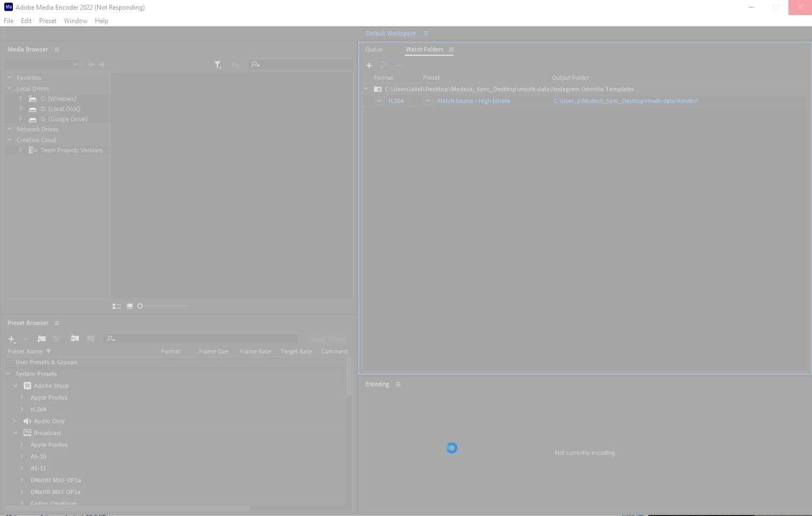
Task: Open the Render output folder path link
Action: click(x=626, y=101)
